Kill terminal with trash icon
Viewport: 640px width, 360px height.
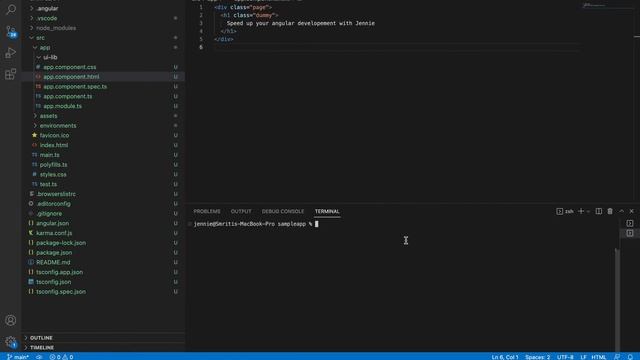click(610, 211)
